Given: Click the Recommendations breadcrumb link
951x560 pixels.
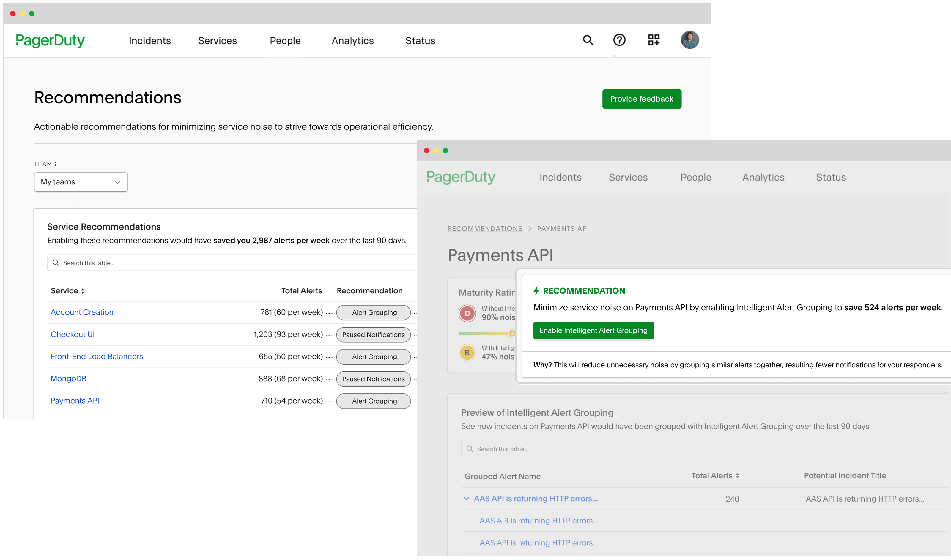Looking at the screenshot, I should pos(485,228).
